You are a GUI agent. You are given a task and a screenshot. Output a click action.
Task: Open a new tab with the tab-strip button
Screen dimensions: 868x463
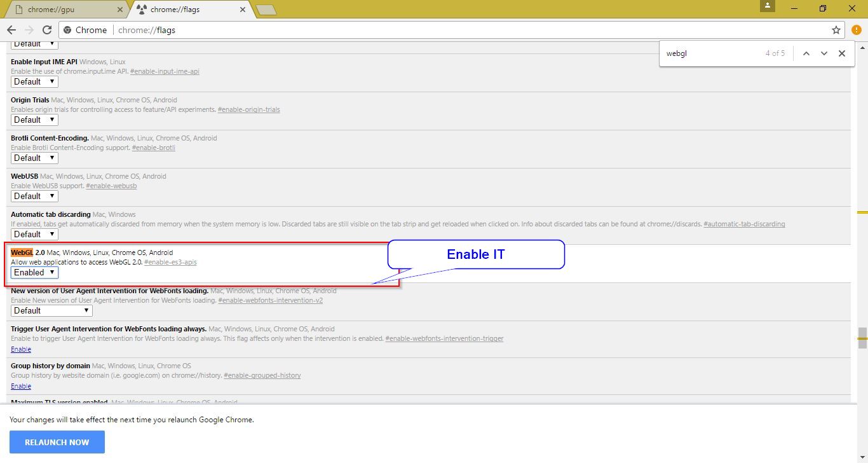pyautogui.click(x=266, y=10)
